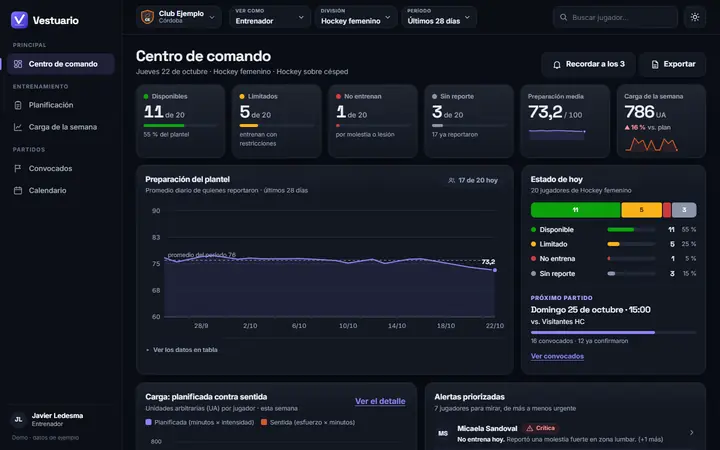Click the Carga de la semana chart icon
The width and height of the screenshot is (720, 450).
[18, 127]
